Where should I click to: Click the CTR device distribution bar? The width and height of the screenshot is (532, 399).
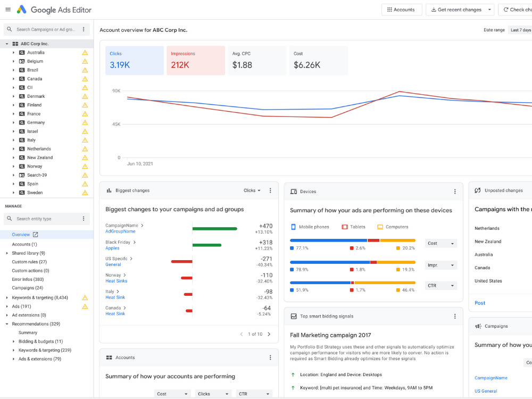tap(353, 282)
